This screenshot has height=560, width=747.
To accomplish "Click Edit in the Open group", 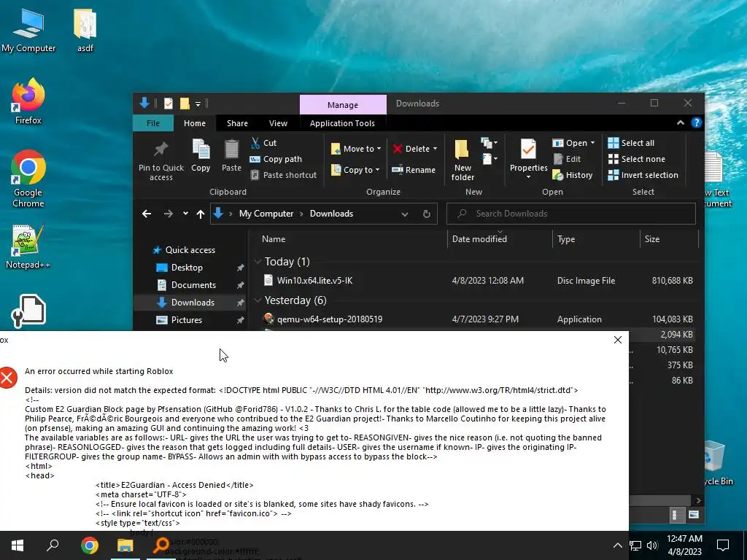I will click(567, 159).
